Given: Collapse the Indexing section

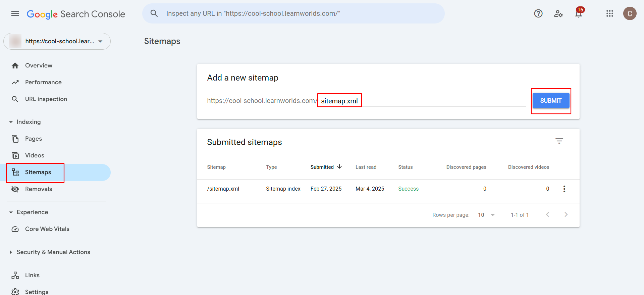Looking at the screenshot, I should tap(11, 122).
